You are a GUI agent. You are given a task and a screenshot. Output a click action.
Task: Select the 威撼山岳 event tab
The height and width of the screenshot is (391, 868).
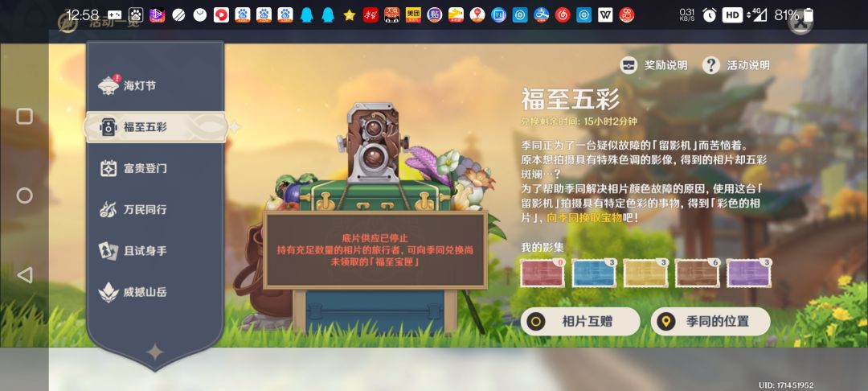pyautogui.click(x=155, y=292)
